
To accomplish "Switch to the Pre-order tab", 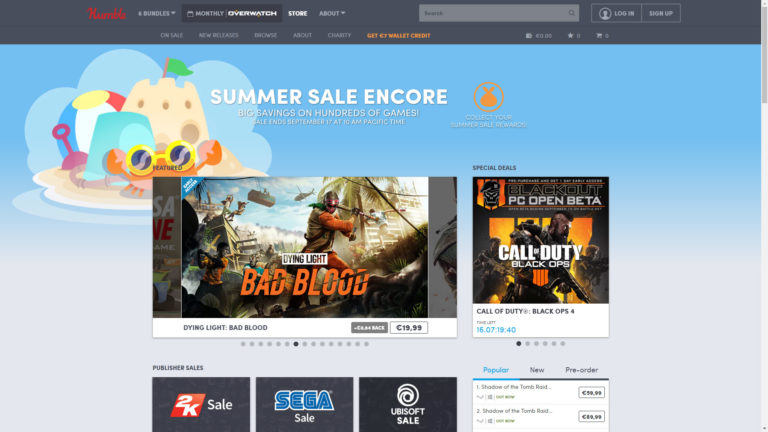I will click(x=581, y=370).
